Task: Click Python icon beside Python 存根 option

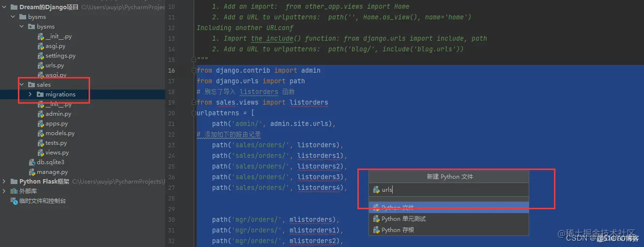Action: 376,230
